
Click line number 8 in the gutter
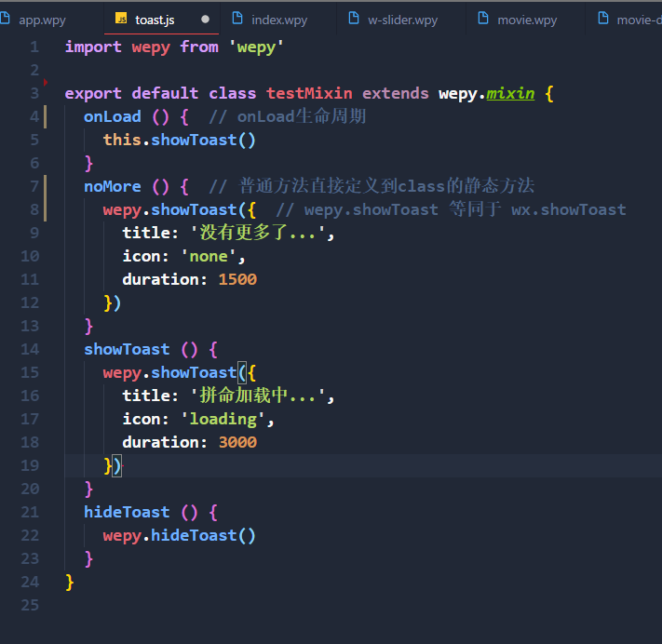click(x=34, y=209)
